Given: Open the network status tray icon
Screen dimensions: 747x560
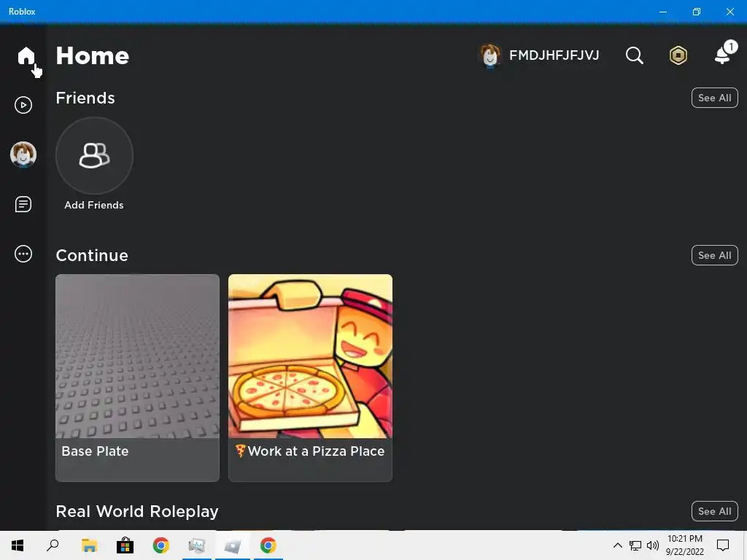Looking at the screenshot, I should pyautogui.click(x=635, y=545).
